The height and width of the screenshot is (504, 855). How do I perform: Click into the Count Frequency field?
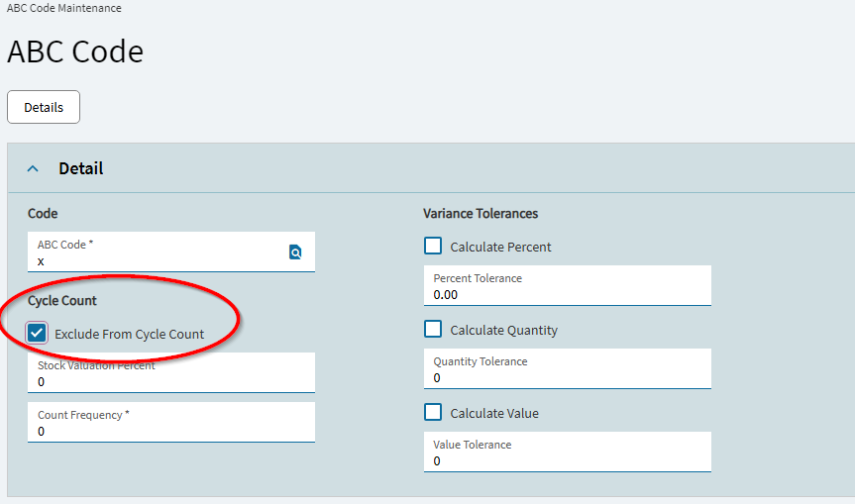point(171,422)
